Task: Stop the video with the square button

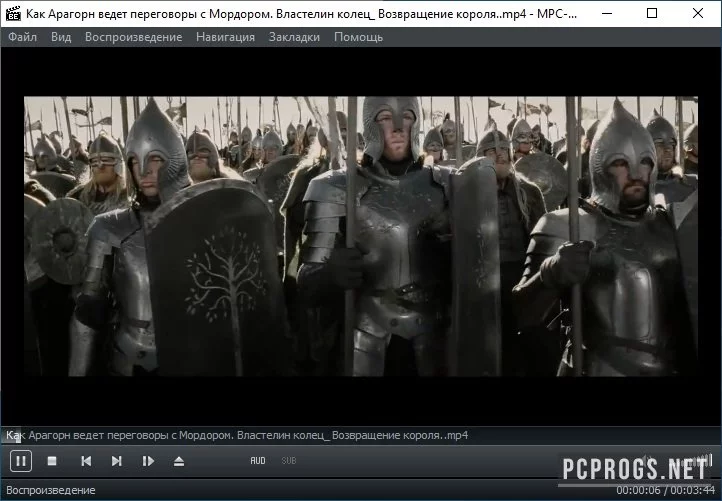Action: [52, 461]
